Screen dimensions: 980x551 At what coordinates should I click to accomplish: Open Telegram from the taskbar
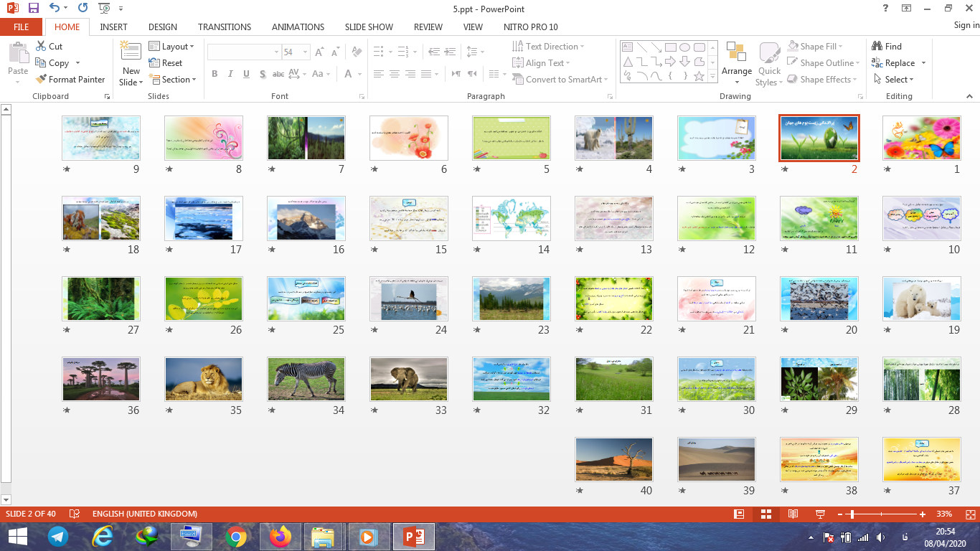(57, 537)
